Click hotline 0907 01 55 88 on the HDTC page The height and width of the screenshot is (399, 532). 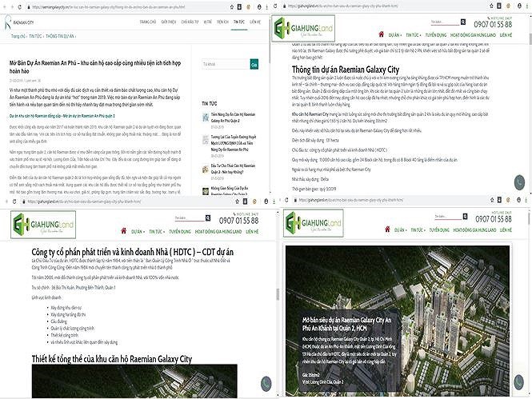(238, 221)
